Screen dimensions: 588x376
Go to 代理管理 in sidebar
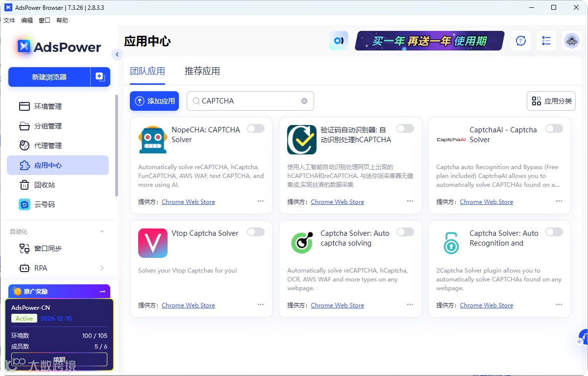58,146
